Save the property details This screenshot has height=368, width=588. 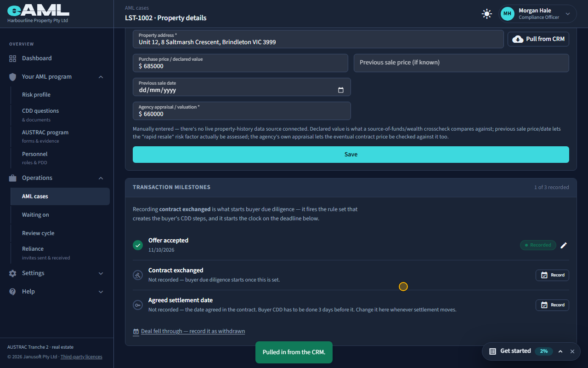[351, 155]
